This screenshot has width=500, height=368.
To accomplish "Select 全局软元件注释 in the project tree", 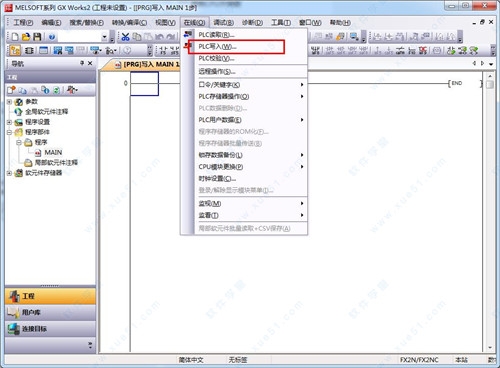I will pyautogui.click(x=47, y=112).
